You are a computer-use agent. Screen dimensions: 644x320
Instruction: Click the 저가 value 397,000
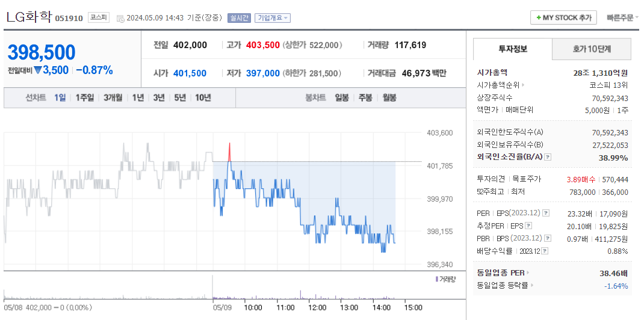coord(263,73)
